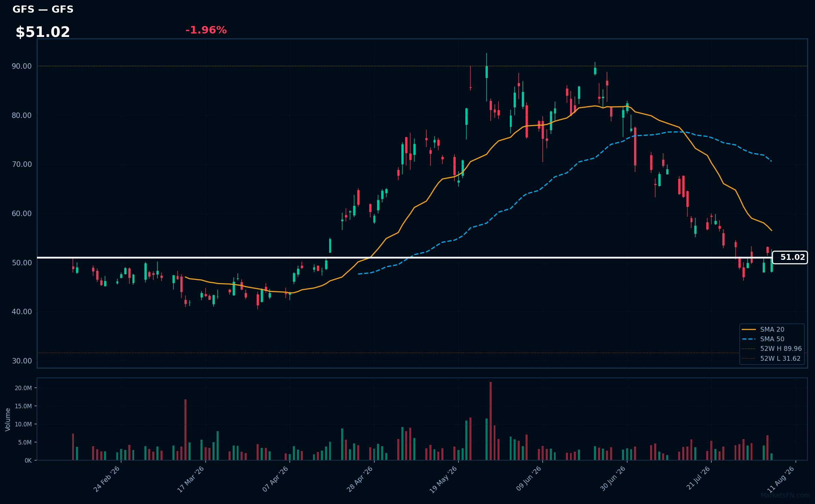Click the tallest red volume bar above 20.0M

[x=491, y=421]
